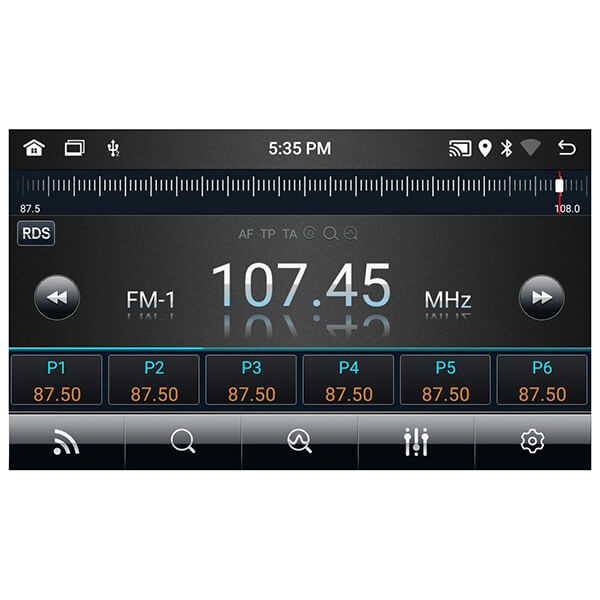The height and width of the screenshot is (600, 600).
Task: Toggle the RDS button
Action: (36, 233)
